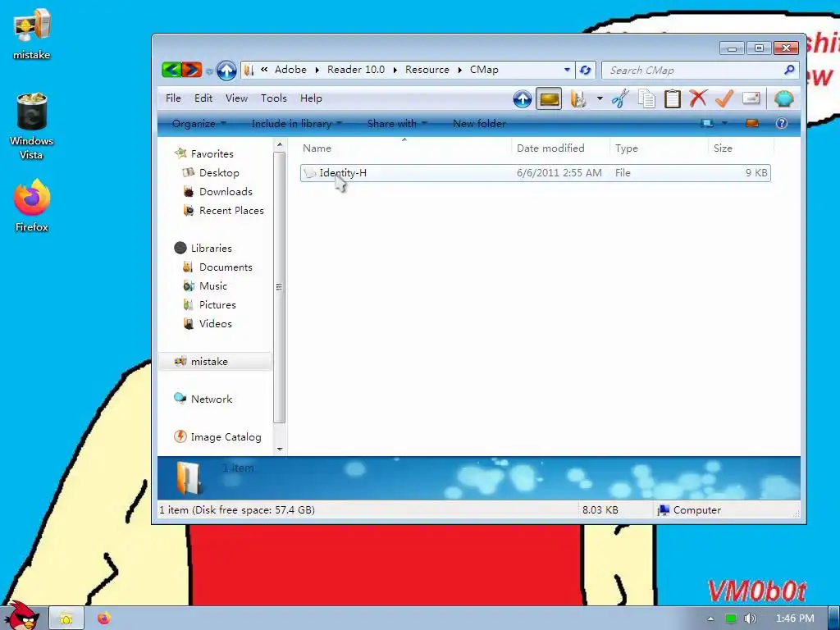Image resolution: width=840 pixels, height=630 pixels.
Task: Open the view options dropdown arrow
Action: pos(725,123)
